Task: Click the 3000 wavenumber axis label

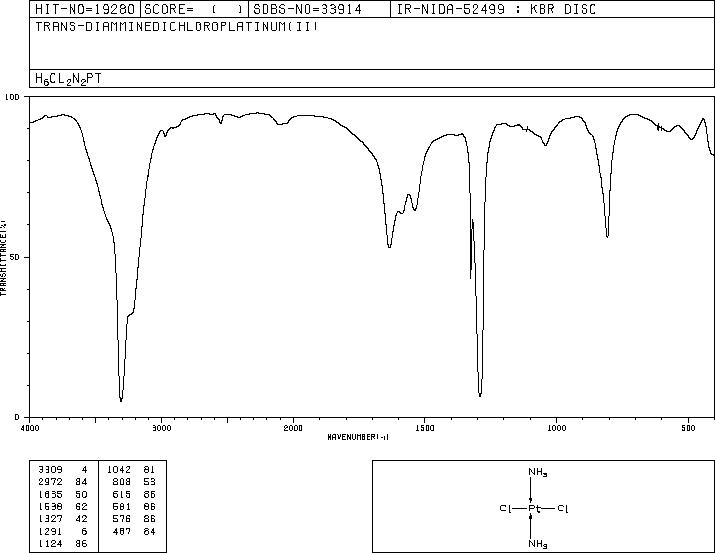Action: [x=161, y=428]
